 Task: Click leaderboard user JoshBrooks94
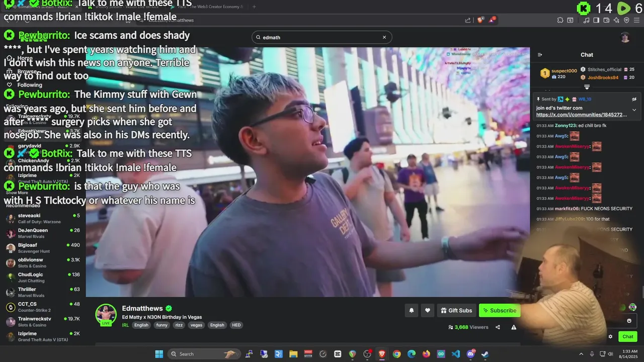click(603, 77)
